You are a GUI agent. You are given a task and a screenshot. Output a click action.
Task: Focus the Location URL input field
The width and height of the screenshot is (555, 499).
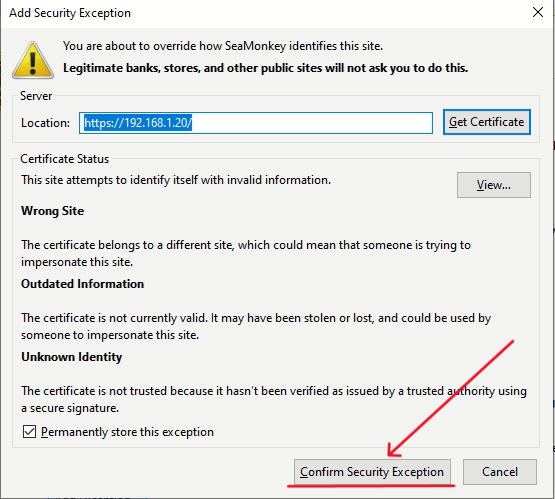[x=256, y=123]
